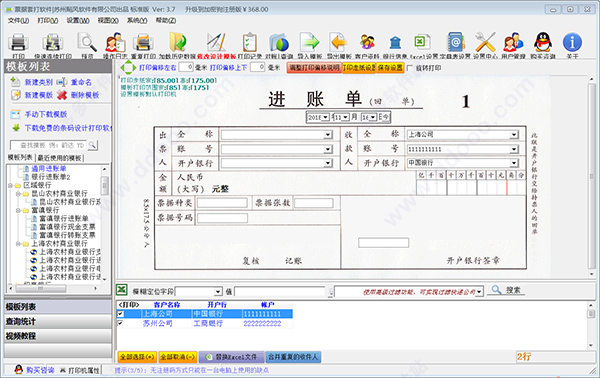Open the 文件 menu
Viewport: 600px width, 378px height.
click(x=18, y=20)
